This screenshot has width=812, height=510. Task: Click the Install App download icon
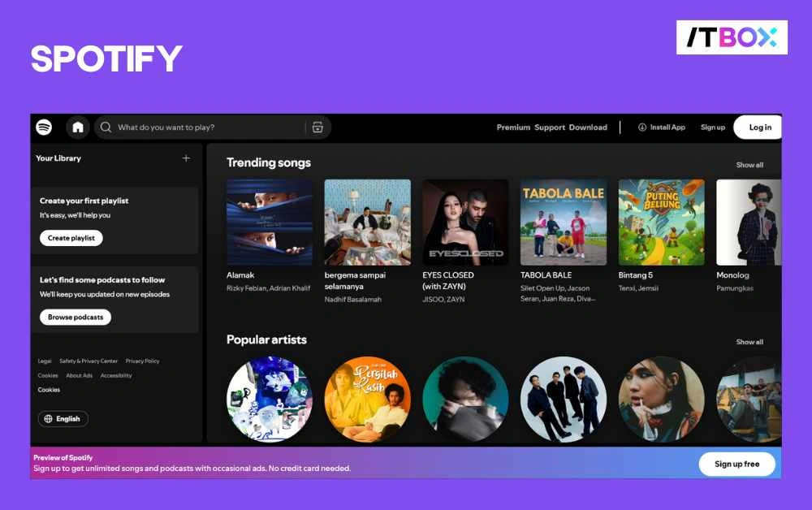[x=642, y=127]
